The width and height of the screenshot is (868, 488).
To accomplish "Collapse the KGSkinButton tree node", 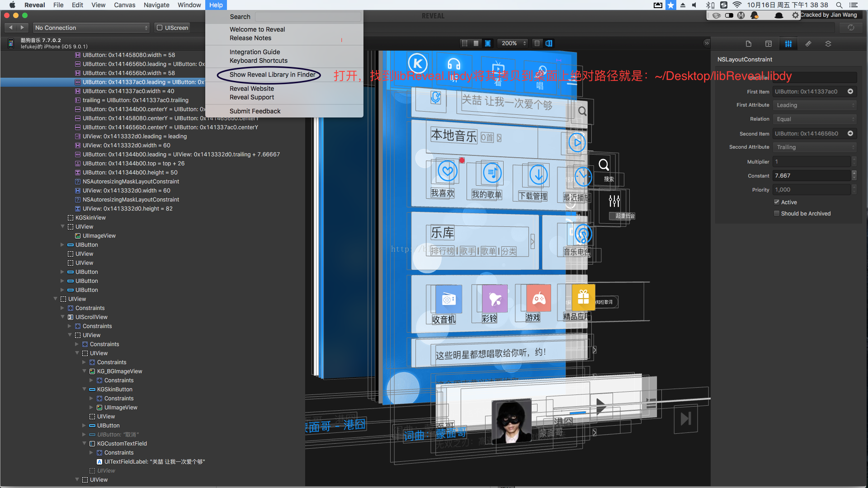I will (84, 389).
